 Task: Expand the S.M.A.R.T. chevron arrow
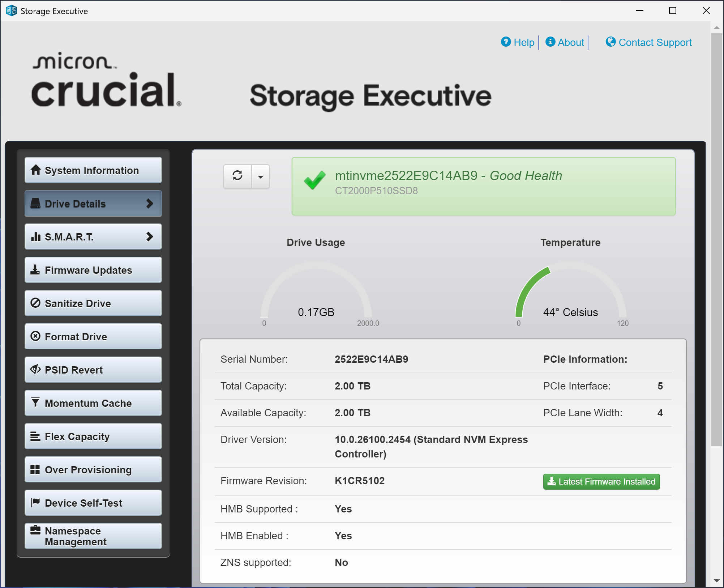(x=150, y=237)
